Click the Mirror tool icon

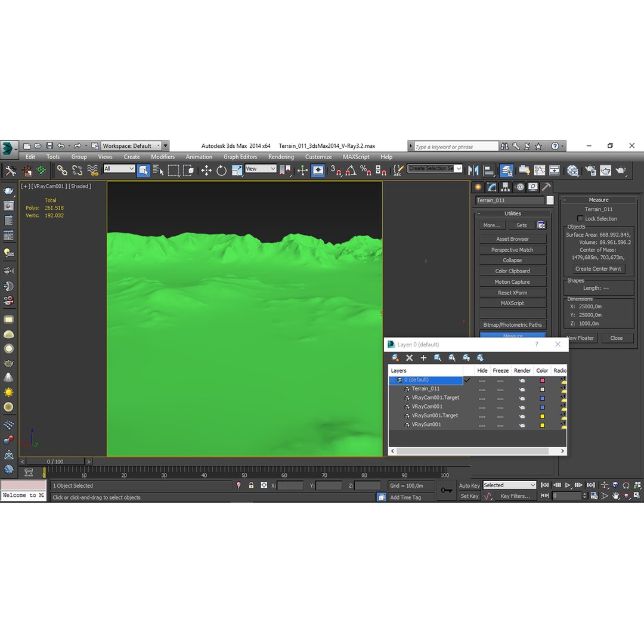coord(473,170)
